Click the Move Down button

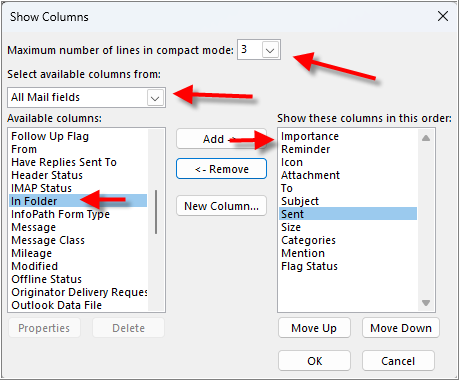[x=401, y=328]
